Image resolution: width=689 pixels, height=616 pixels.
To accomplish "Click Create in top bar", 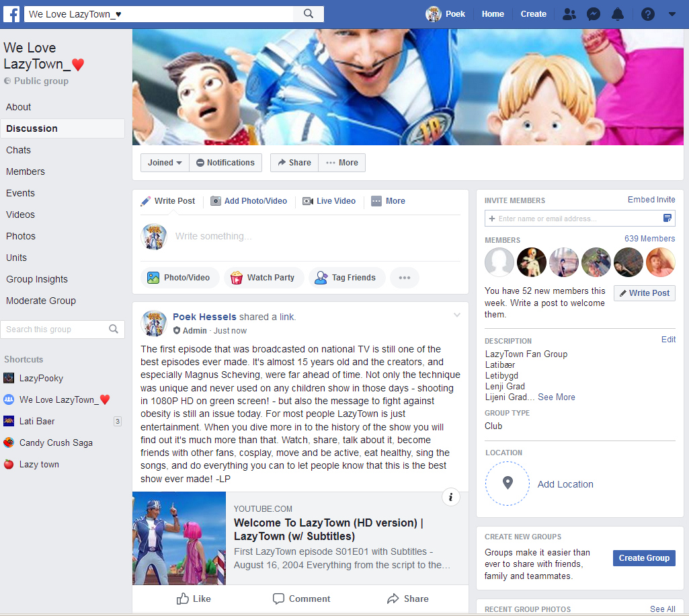I will (534, 14).
